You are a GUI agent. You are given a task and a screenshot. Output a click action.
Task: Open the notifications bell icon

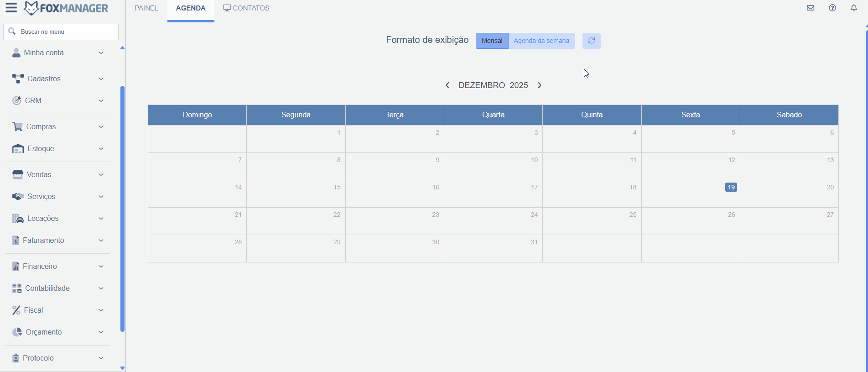tap(854, 8)
